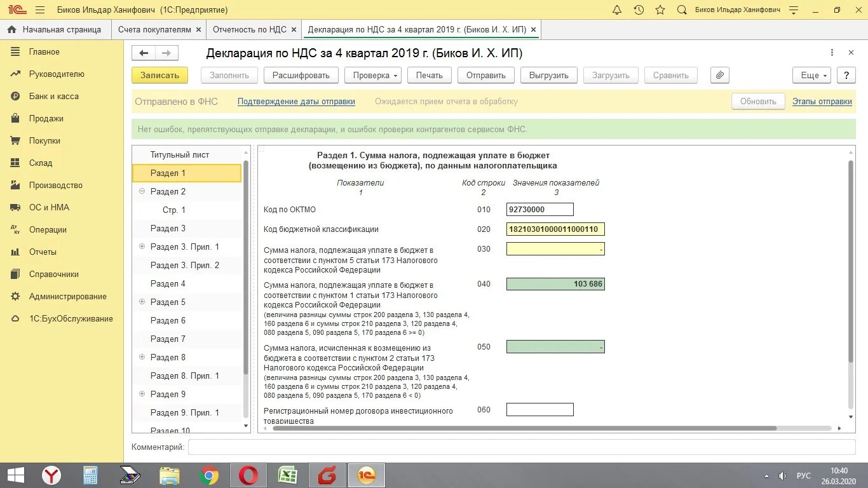Expand Раздел 8 tree node
Image resolution: width=868 pixels, height=488 pixels.
142,357
